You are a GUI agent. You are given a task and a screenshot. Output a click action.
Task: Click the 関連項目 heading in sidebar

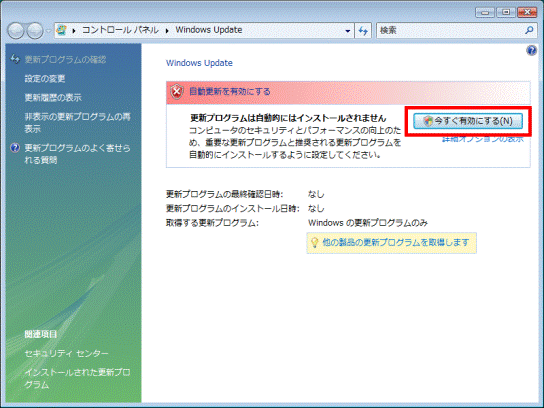click(41, 334)
